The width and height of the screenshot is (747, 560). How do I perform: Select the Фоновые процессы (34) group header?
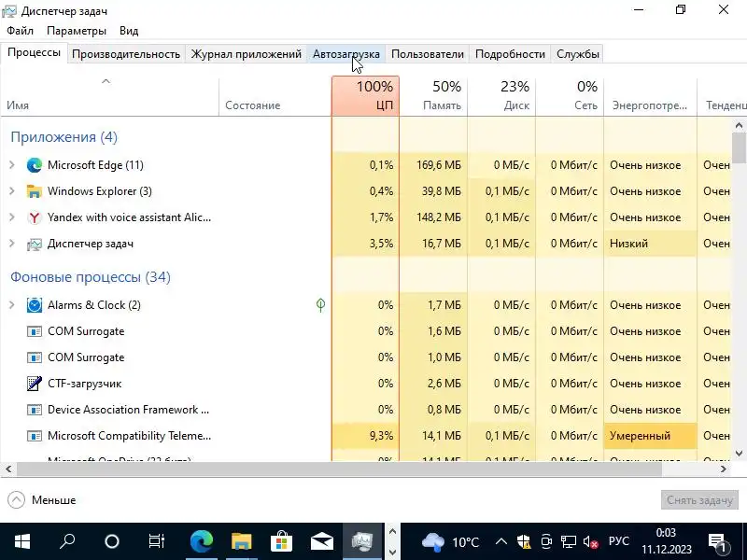(91, 277)
